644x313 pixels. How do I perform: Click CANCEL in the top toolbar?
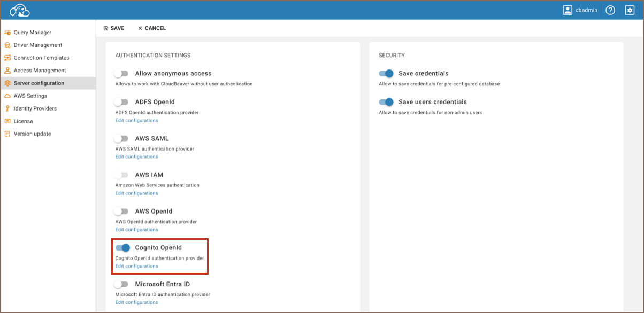click(152, 28)
